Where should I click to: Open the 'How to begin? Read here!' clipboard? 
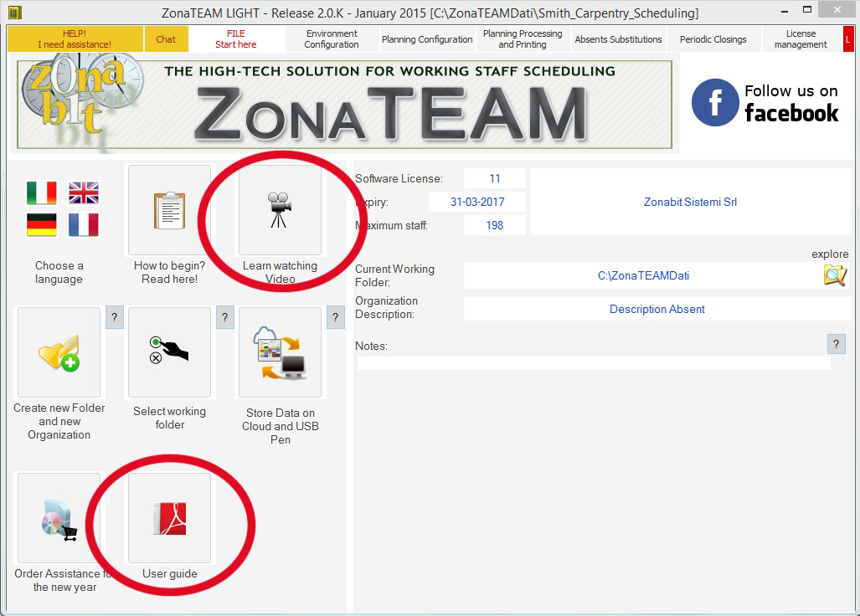169,210
